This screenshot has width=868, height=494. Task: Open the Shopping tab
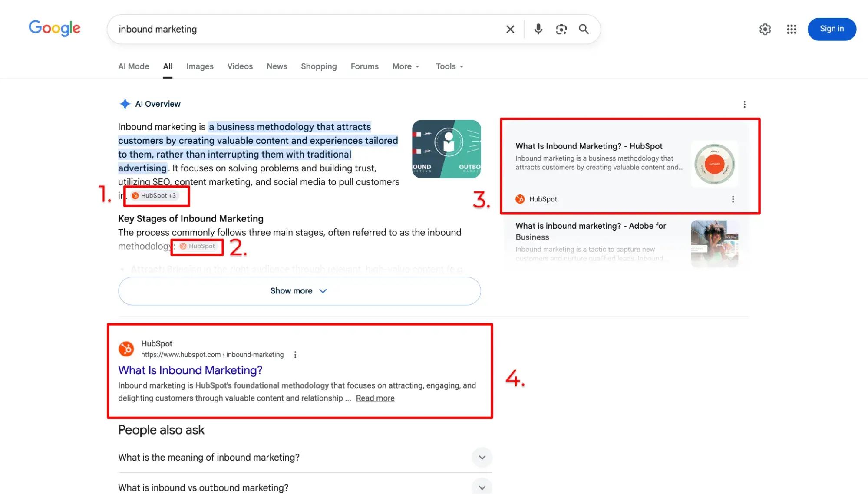coord(319,66)
